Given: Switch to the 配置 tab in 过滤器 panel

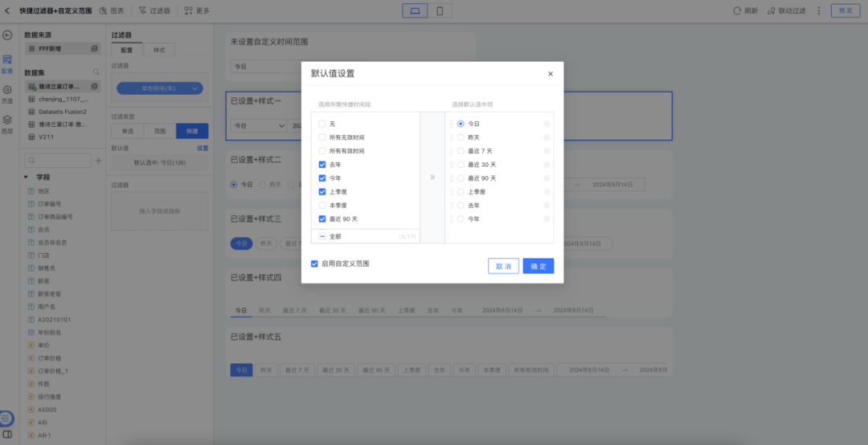Looking at the screenshot, I should [127, 50].
